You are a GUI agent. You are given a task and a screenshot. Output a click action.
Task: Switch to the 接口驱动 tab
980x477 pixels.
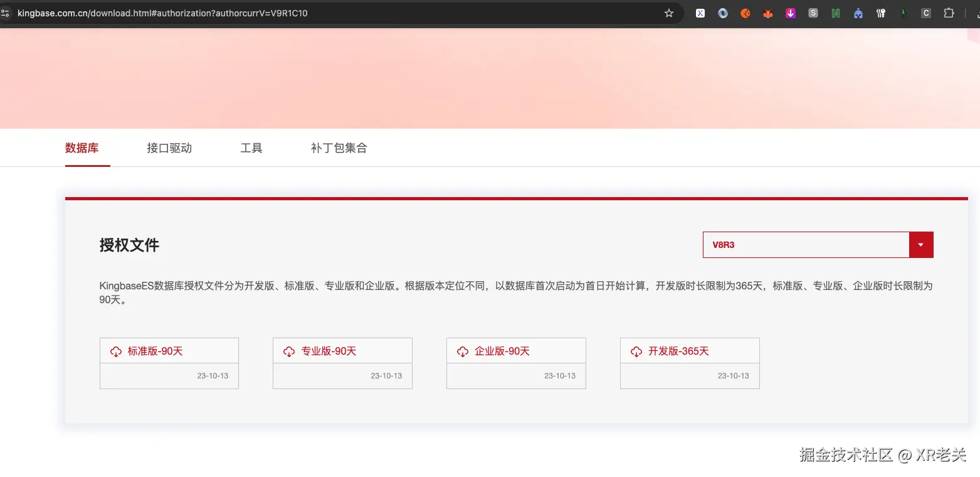169,148
